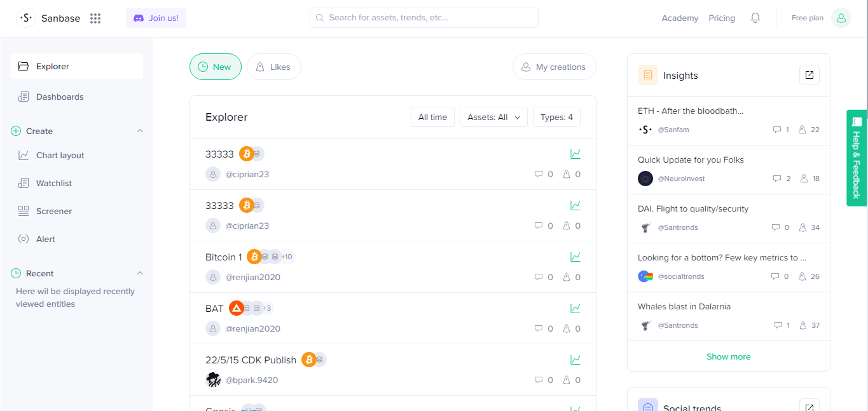The width and height of the screenshot is (868, 411).
Task: Open the All time range filter
Action: click(432, 117)
